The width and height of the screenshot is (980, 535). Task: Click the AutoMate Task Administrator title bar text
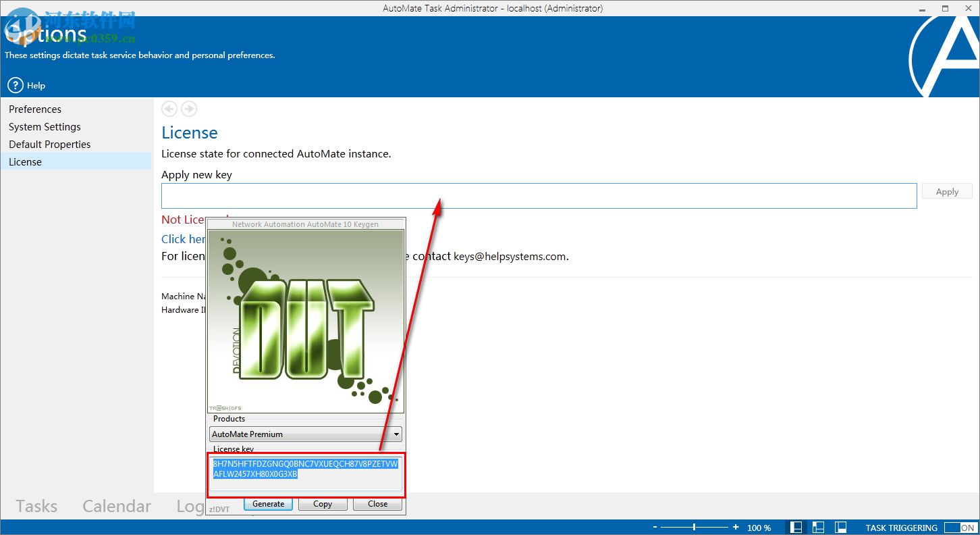(x=493, y=8)
